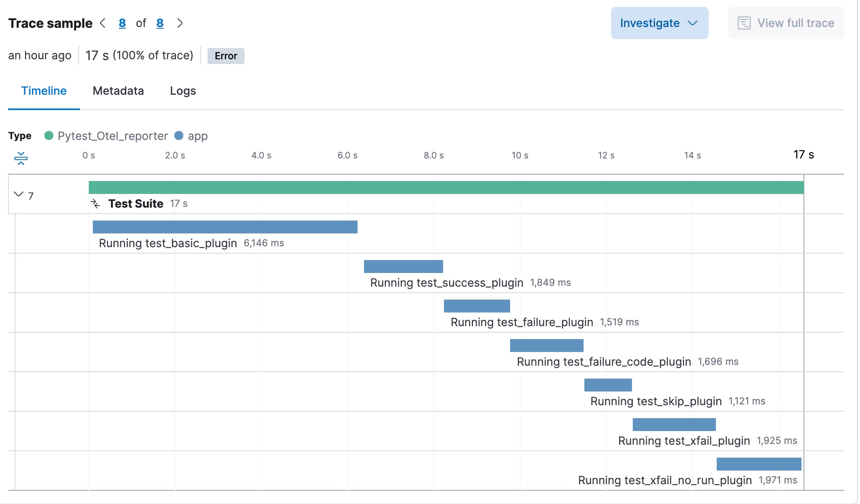
Task: Click the filter/flatten spans icon
Action: 21,158
